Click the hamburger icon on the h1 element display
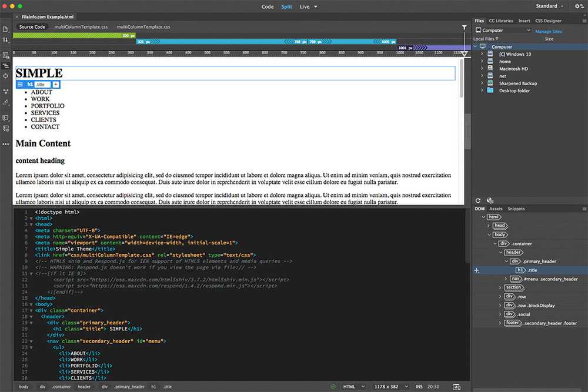588x392 pixels. [20, 85]
